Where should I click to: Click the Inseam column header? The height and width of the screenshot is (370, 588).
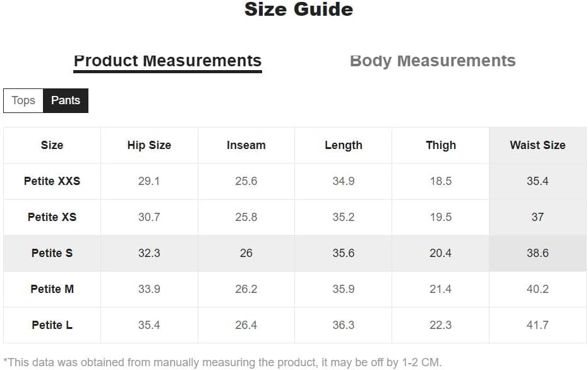[x=246, y=145]
